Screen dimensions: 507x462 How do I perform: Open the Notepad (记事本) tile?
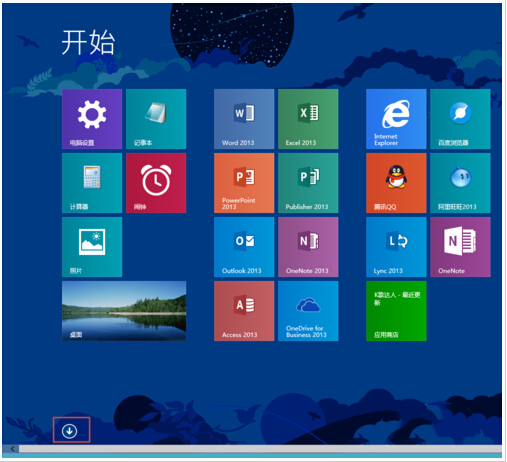click(156, 119)
